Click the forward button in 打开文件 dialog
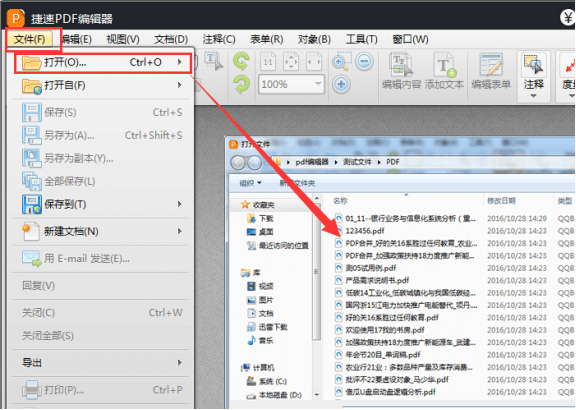This screenshot has width=576, height=410. pyautogui.click(x=255, y=163)
